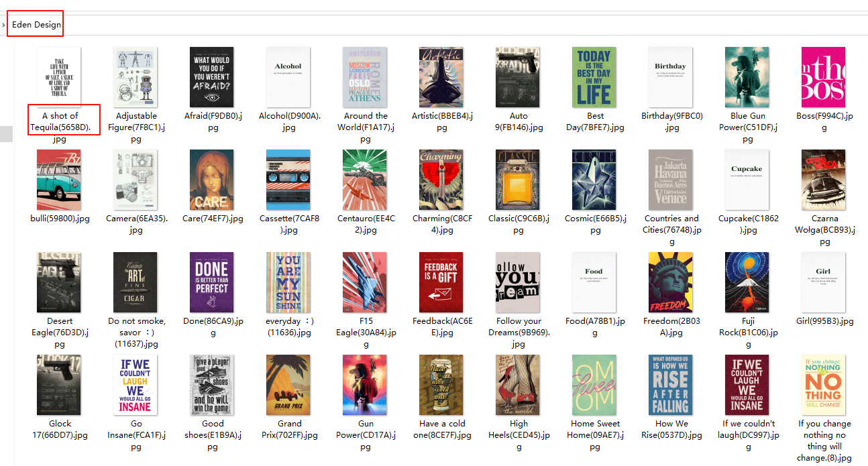Open the Afraid(F9DB0).jpg file
Screen dimensions: 868x466
click(212, 77)
